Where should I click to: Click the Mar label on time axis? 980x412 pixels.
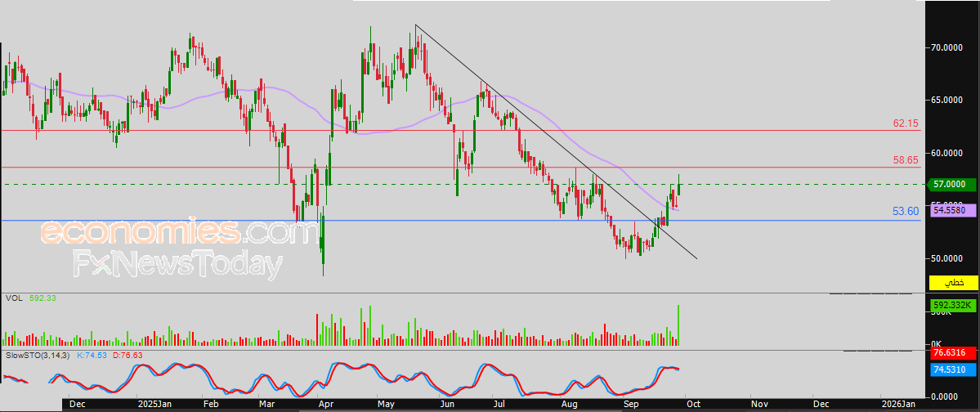point(267,405)
